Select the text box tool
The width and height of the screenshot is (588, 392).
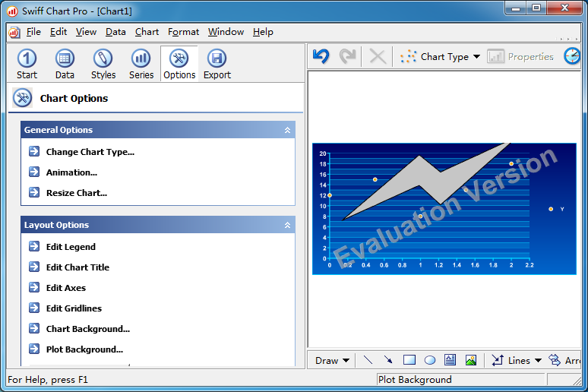450,360
